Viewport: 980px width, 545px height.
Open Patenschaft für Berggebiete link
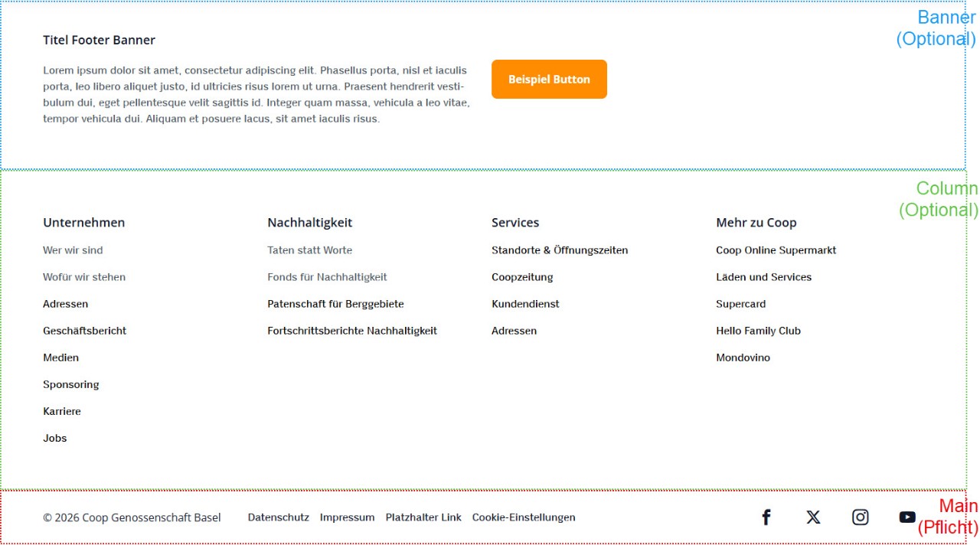(335, 304)
